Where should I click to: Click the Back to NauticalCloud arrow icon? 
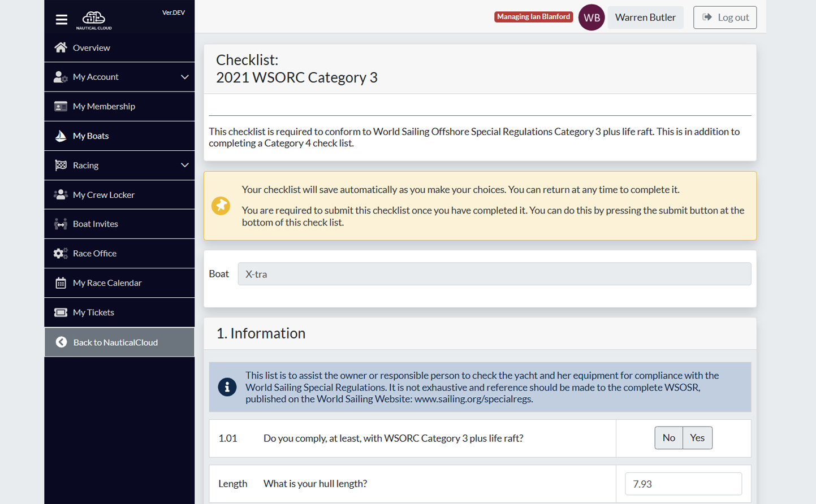click(62, 342)
